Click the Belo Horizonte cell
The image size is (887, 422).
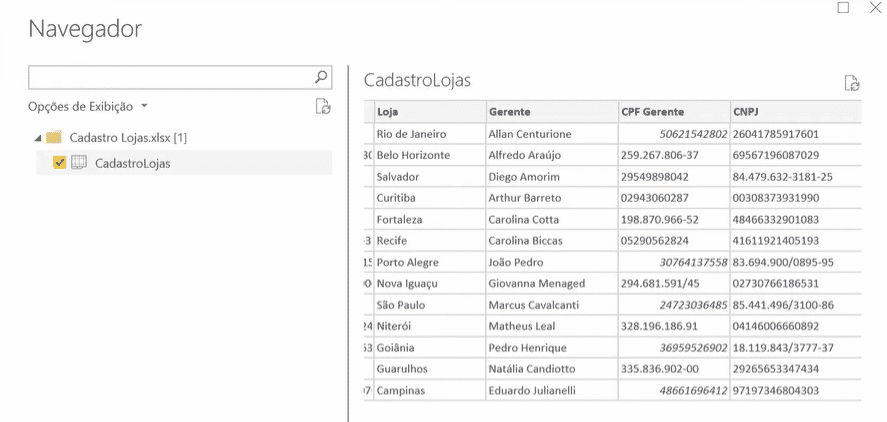pos(430,155)
